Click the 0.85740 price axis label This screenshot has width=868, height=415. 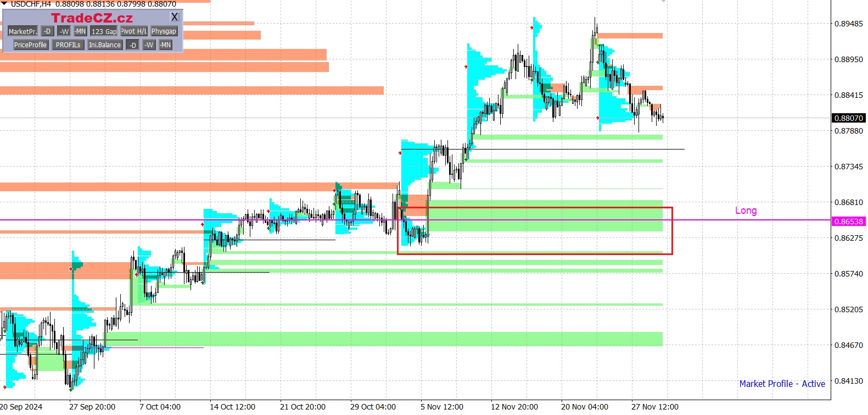[848, 274]
